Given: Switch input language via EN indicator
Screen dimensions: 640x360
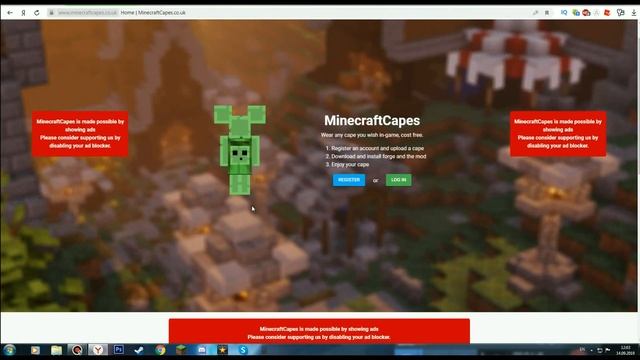Looking at the screenshot, I should coord(582,350).
